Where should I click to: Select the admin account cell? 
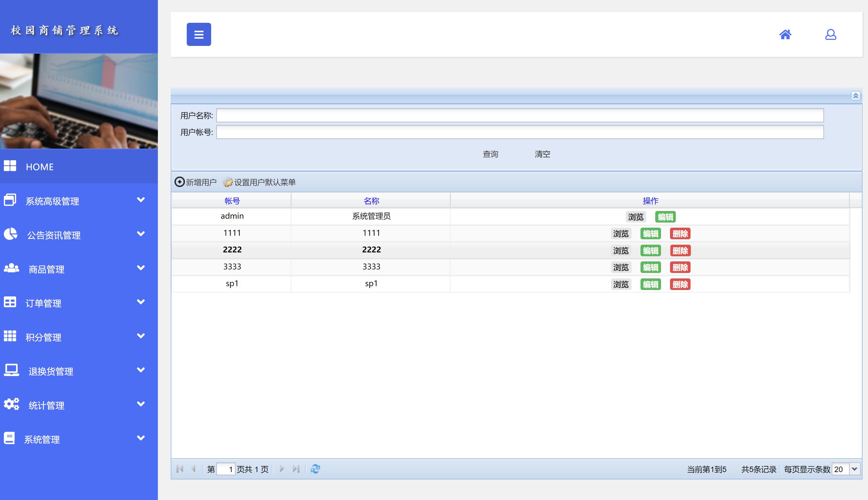[232, 216]
